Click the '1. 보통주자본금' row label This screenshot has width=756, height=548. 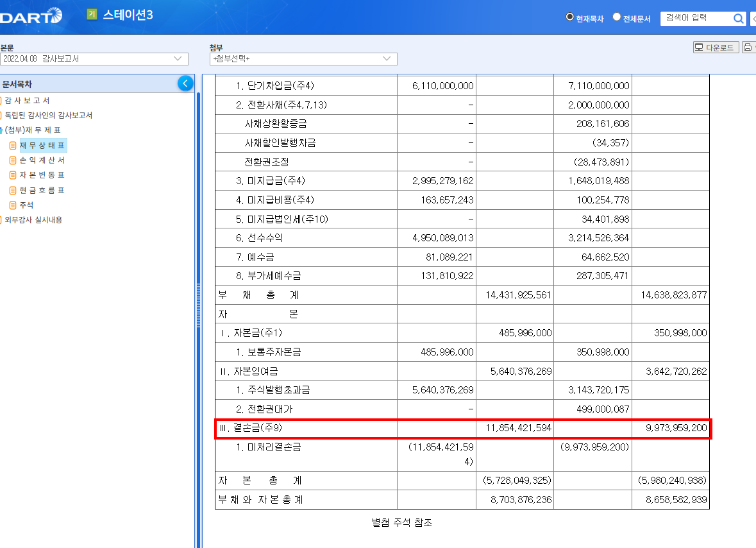click(x=269, y=352)
